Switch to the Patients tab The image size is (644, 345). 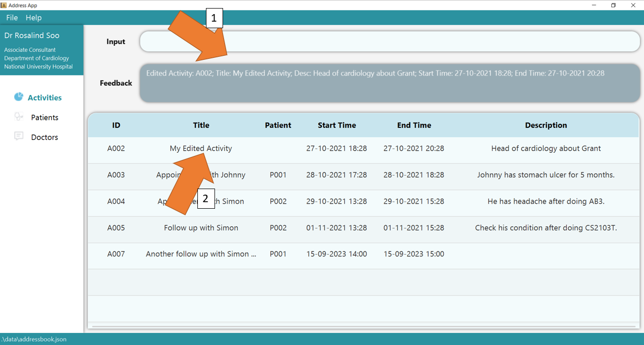click(44, 117)
